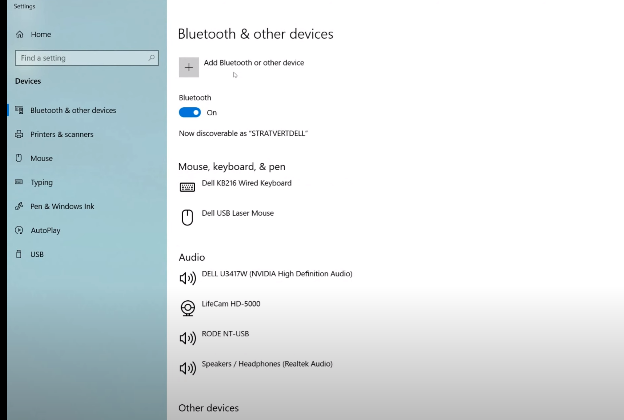Select the Dell USB Laser Mouse device
This screenshot has width=624, height=420.
238,213
